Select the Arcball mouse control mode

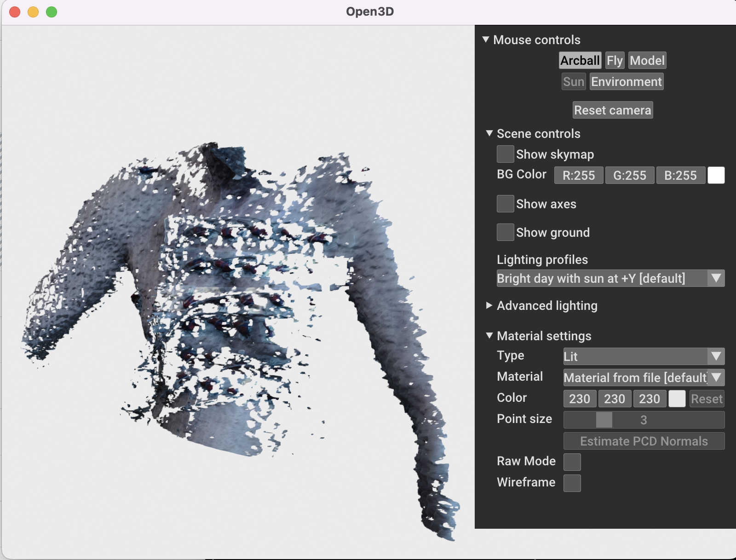coord(580,60)
